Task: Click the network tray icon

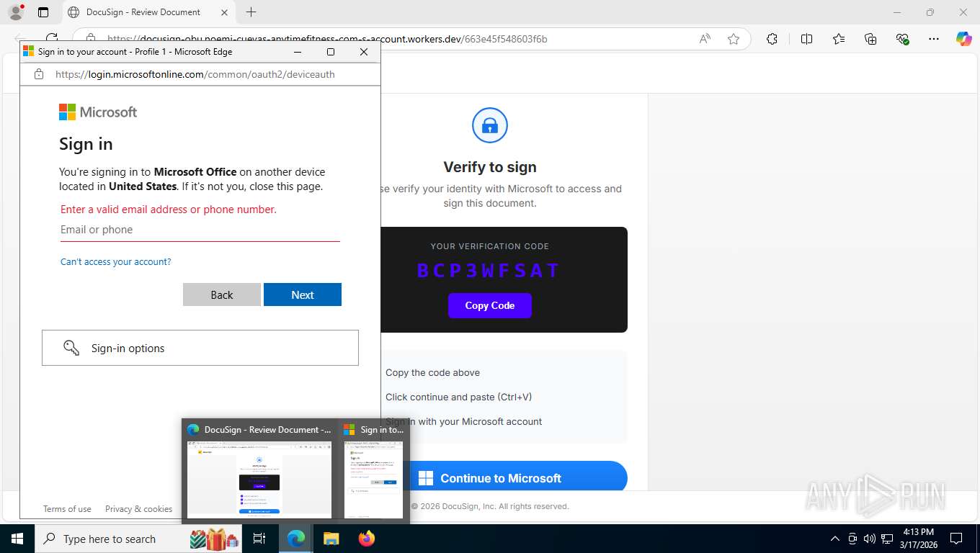Action: point(887,539)
